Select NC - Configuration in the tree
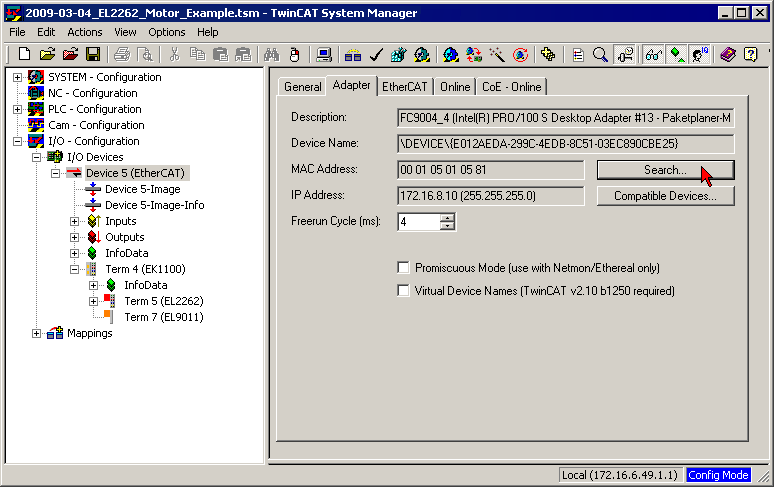774x487 pixels. pos(93,93)
